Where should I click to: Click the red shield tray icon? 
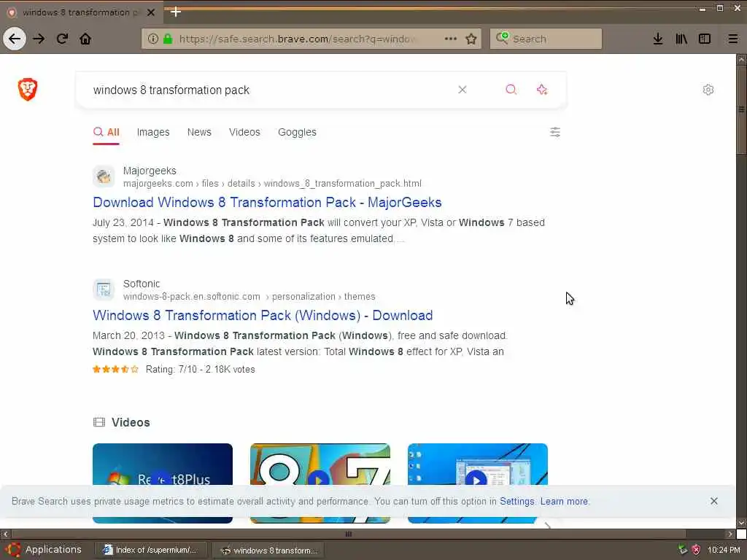(x=696, y=550)
